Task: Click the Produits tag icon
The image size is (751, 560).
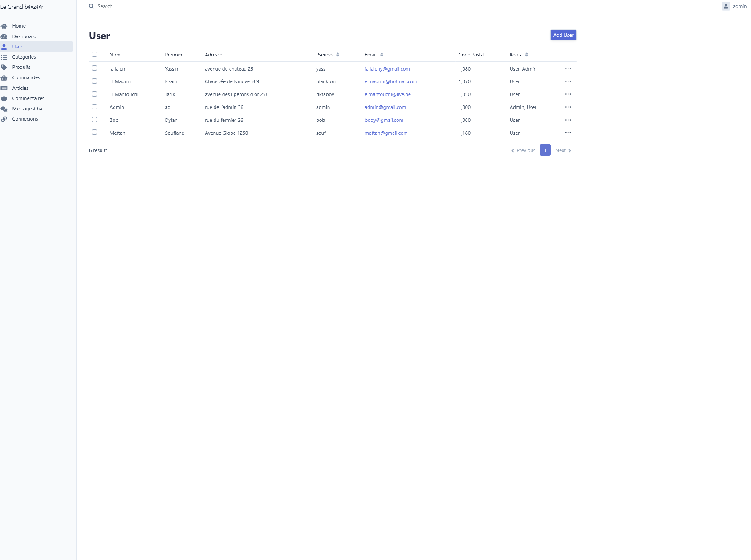Action: coord(4,68)
